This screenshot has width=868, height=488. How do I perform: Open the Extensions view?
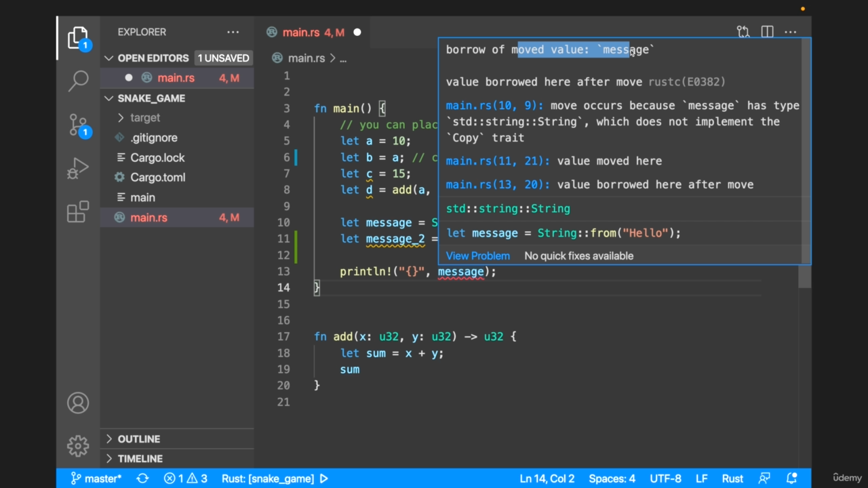pos(78,212)
